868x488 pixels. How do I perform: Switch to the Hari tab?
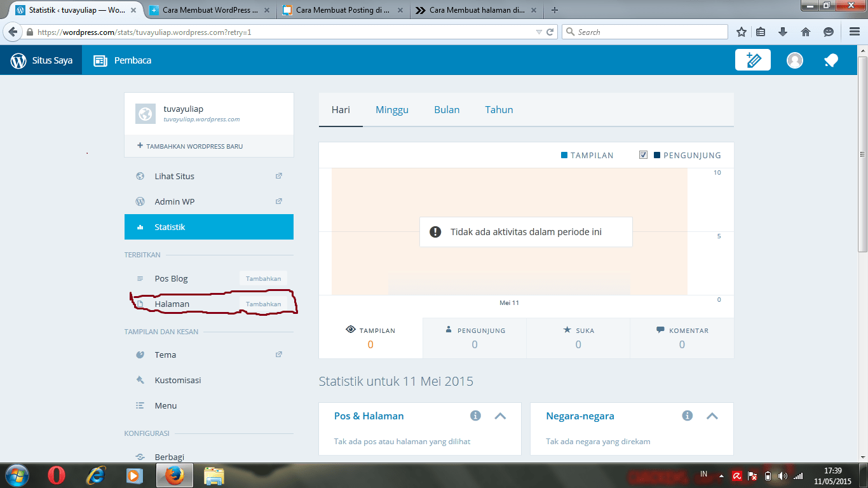(341, 109)
